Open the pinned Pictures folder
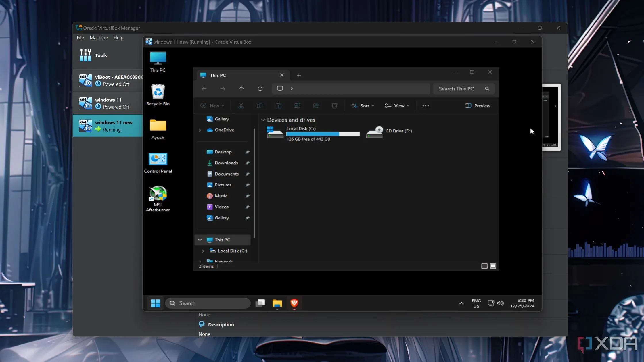This screenshot has width=644, height=362. [x=223, y=185]
